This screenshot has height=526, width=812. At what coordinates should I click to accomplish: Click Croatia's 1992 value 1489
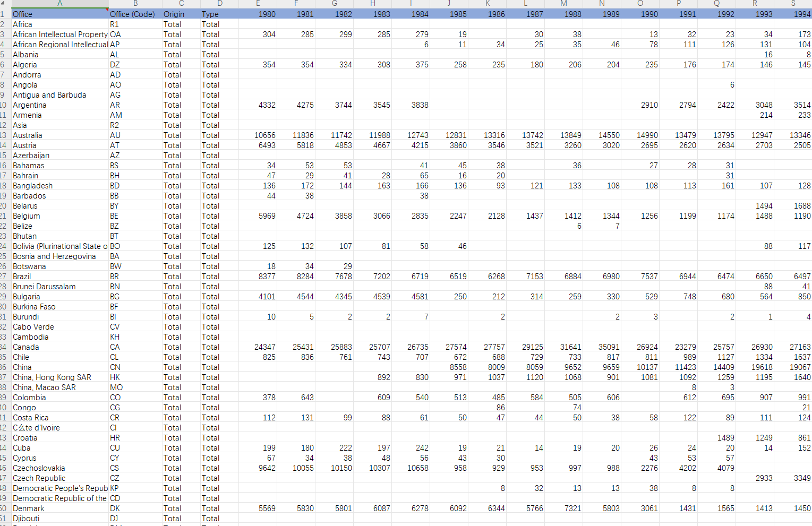pos(717,438)
